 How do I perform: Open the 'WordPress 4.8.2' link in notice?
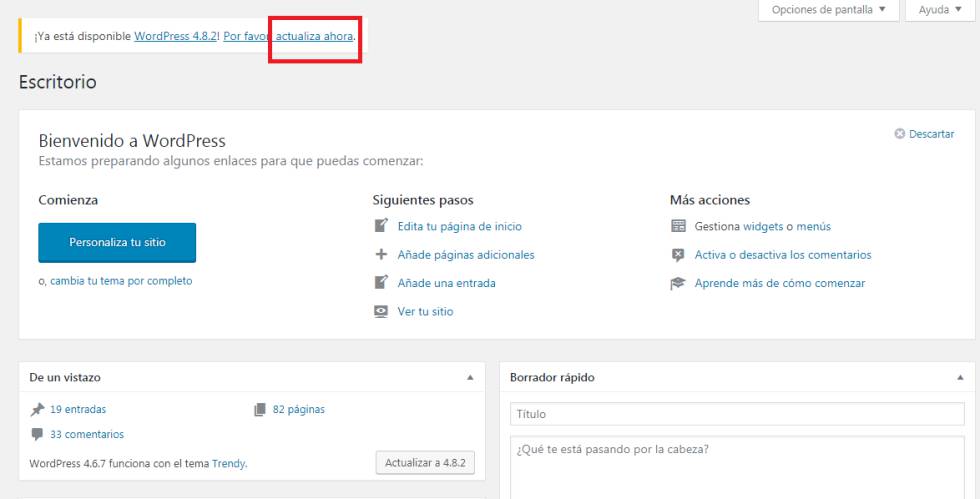[x=176, y=36]
